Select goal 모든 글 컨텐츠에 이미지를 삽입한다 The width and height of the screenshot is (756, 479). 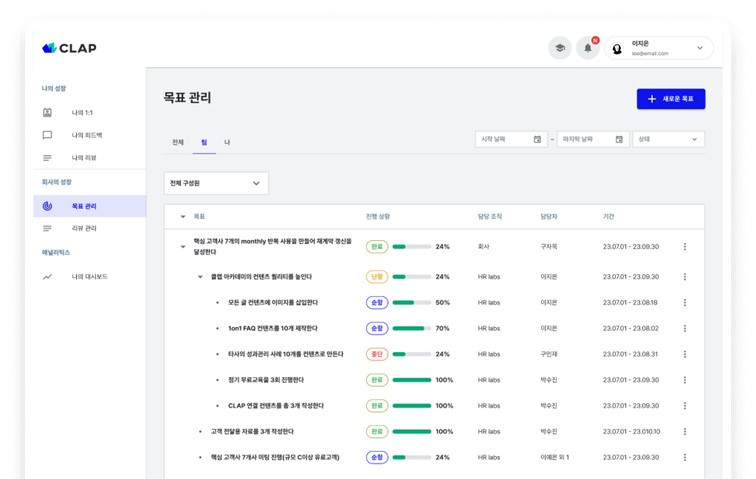click(273, 302)
